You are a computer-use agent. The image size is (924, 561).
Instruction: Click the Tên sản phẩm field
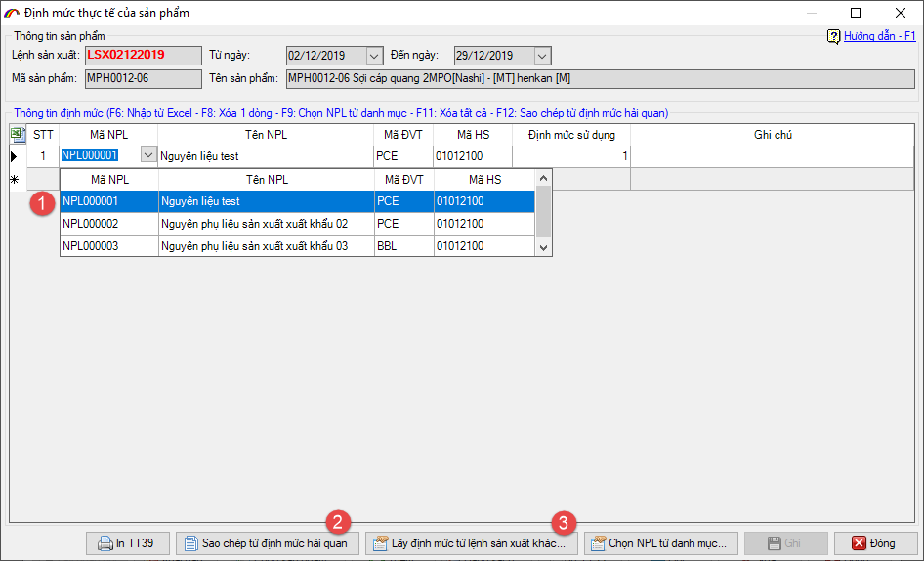coord(601,79)
